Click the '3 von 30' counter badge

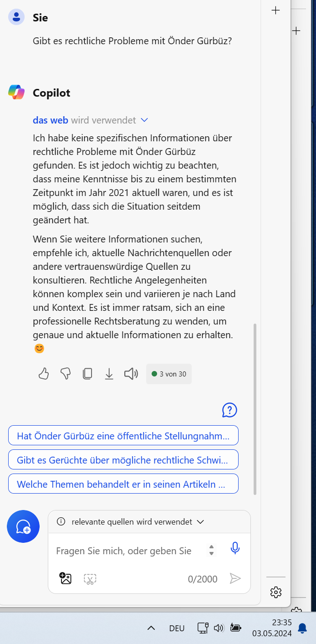coord(169,374)
